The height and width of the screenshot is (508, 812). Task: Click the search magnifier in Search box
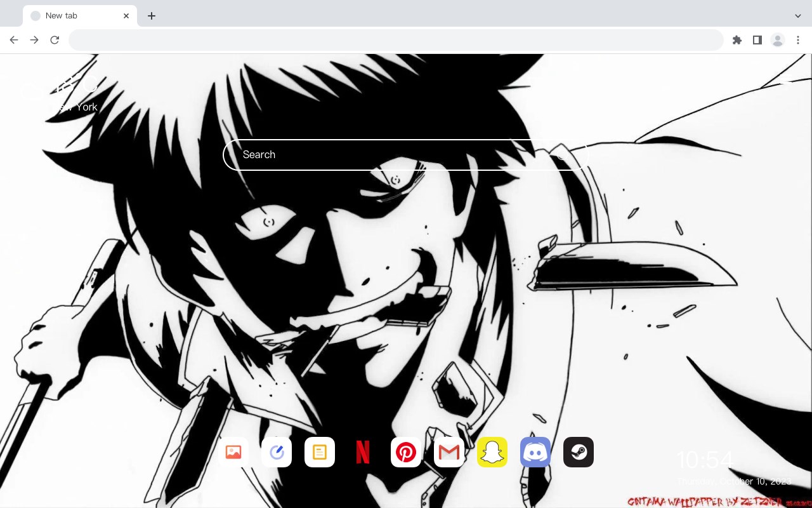tap(563, 155)
